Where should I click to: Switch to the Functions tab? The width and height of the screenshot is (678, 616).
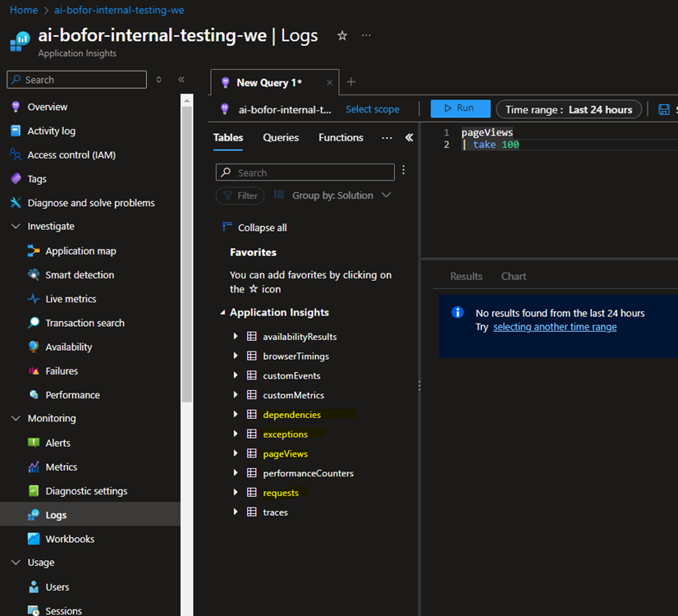(341, 137)
